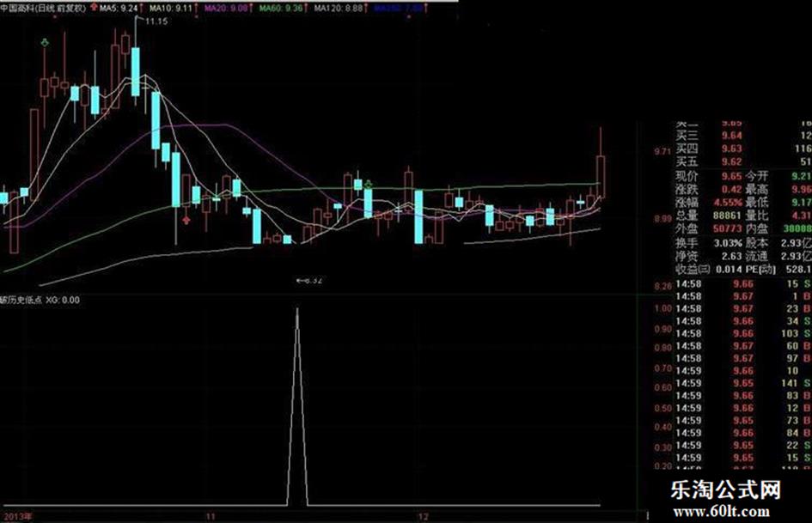Click the red up-arrow before MA5
The width and height of the screenshot is (812, 523).
pyautogui.click(x=94, y=8)
